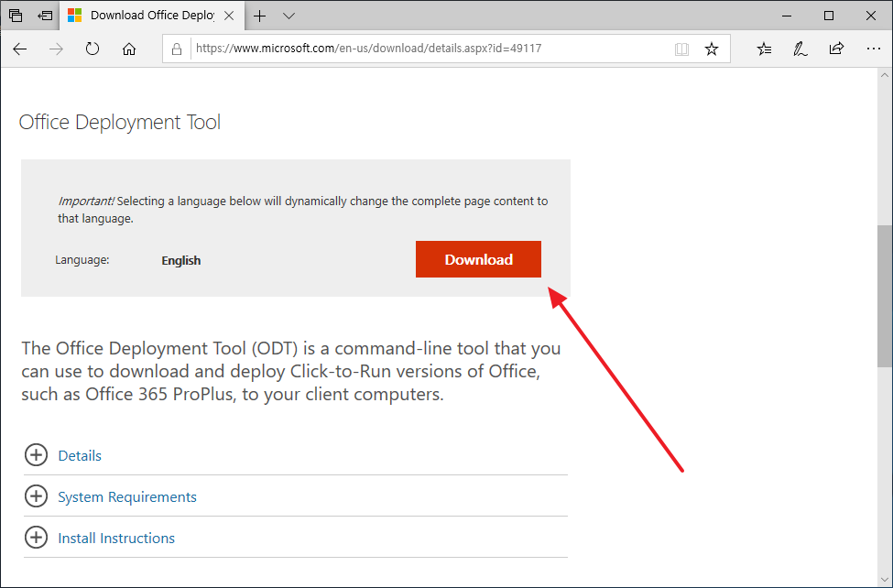The image size is (893, 588).
Task: Minimize the browser window
Action: point(787,16)
